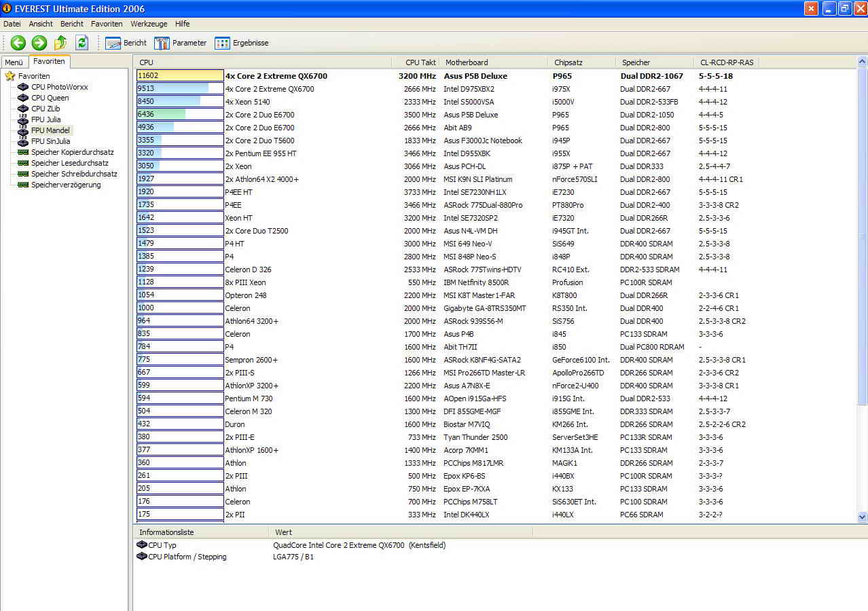
Task: Open the Hilfe menu
Action: pos(183,24)
